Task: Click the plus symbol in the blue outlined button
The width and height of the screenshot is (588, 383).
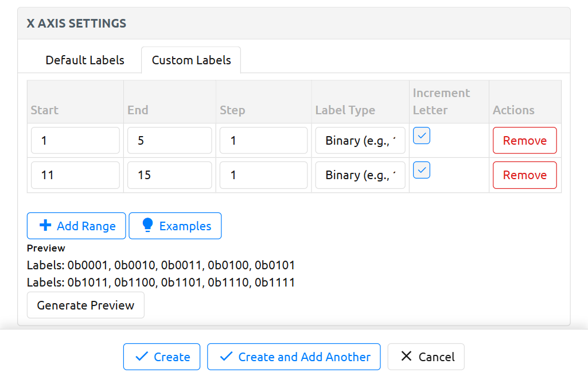Action: pos(46,225)
